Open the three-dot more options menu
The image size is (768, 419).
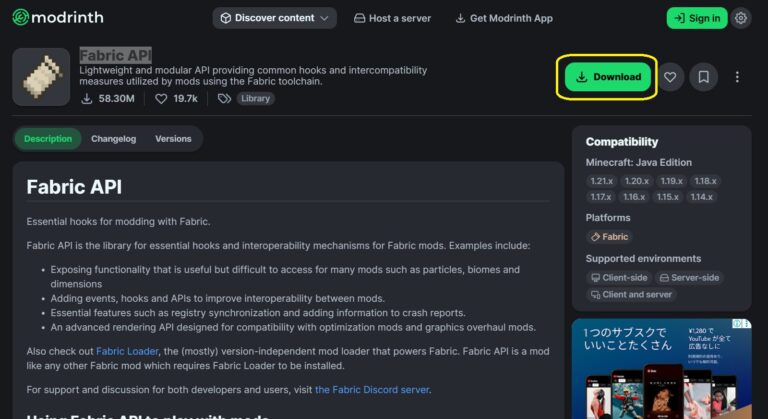[x=737, y=77]
